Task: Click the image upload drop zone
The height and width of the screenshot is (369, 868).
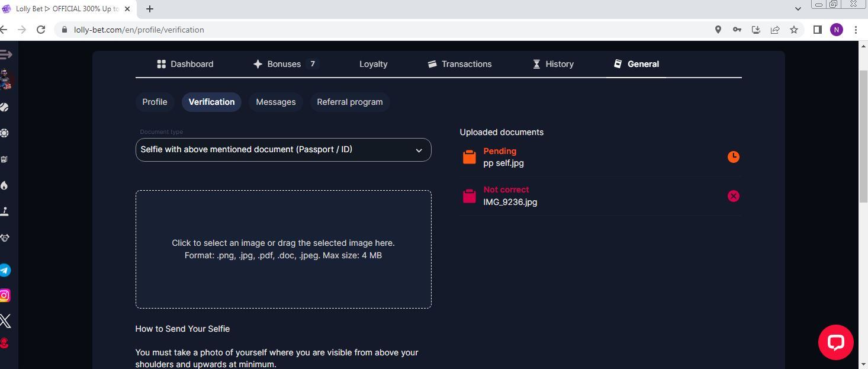Action: pyautogui.click(x=283, y=249)
